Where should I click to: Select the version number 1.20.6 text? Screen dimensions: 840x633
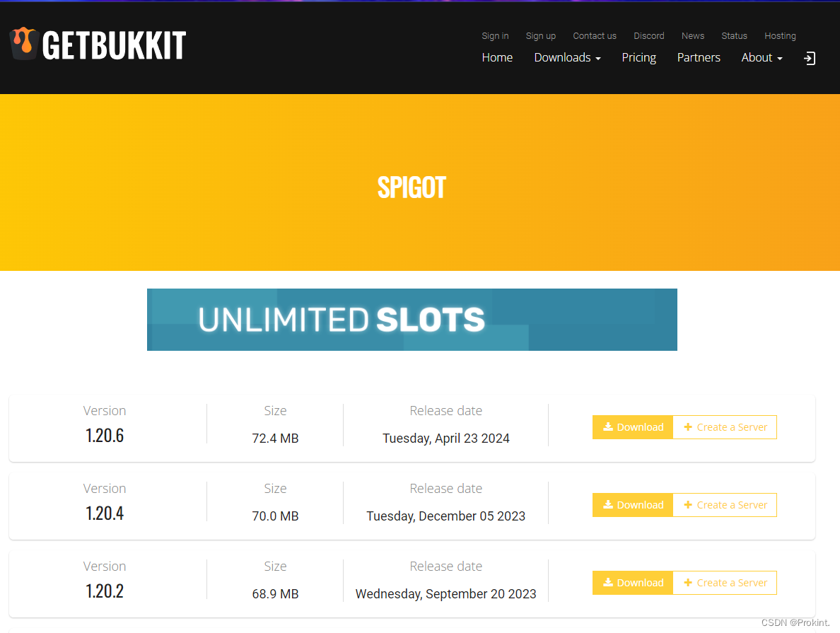(x=105, y=436)
